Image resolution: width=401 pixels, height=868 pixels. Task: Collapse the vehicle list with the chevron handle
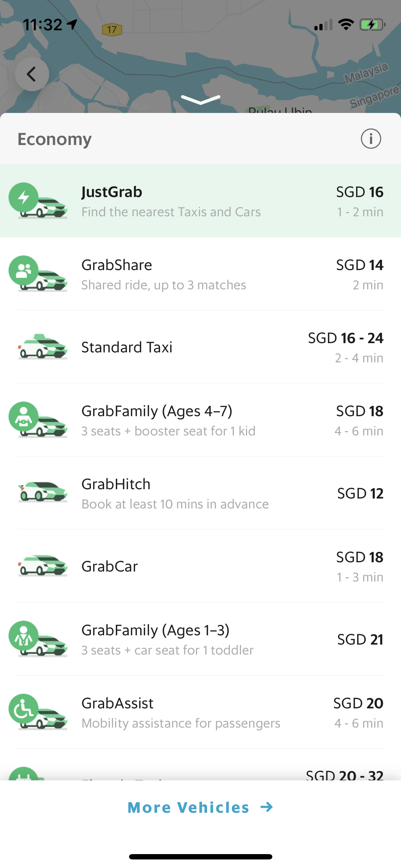click(200, 99)
